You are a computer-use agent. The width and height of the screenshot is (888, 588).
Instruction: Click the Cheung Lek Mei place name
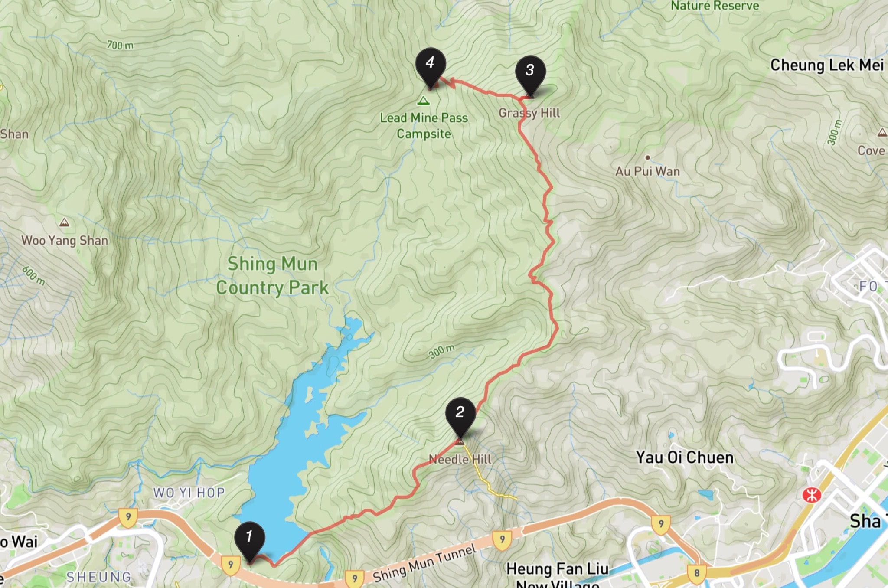827,65
